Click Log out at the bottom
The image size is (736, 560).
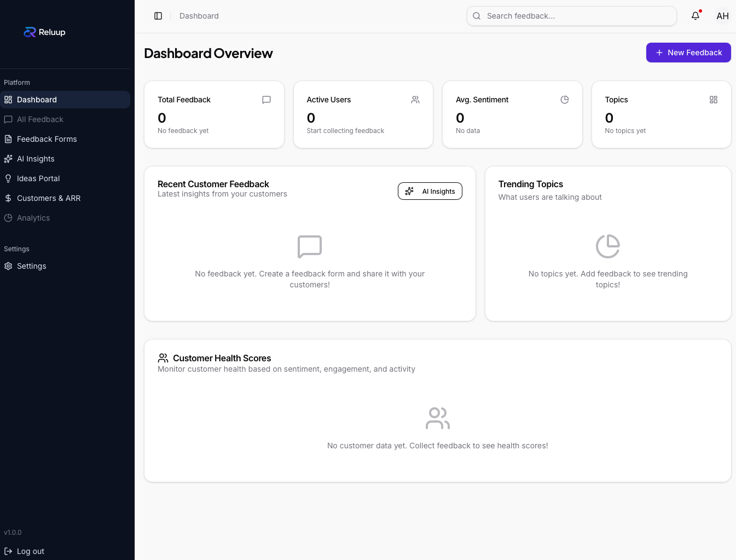click(x=30, y=551)
